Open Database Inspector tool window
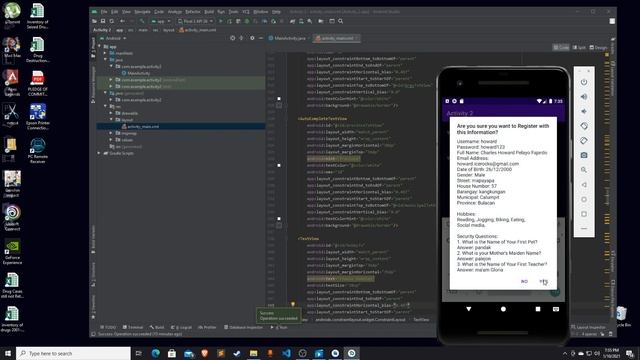The width and height of the screenshot is (640, 360). pos(244,327)
